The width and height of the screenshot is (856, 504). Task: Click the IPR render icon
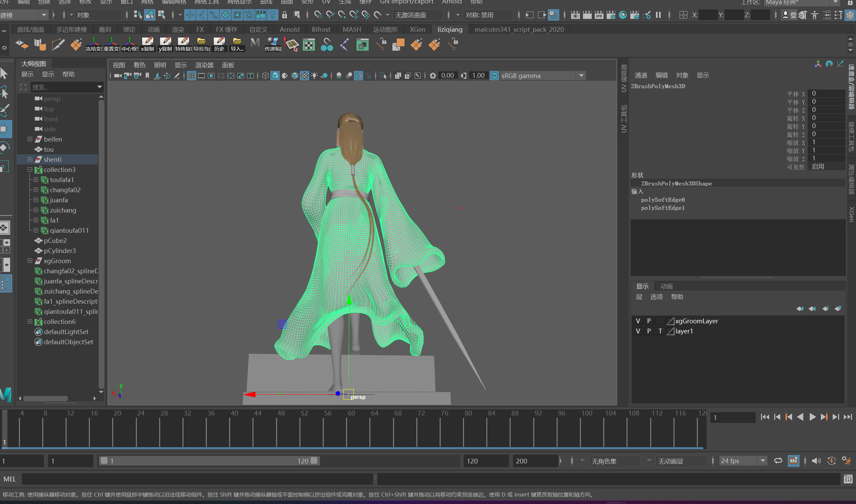(x=599, y=15)
